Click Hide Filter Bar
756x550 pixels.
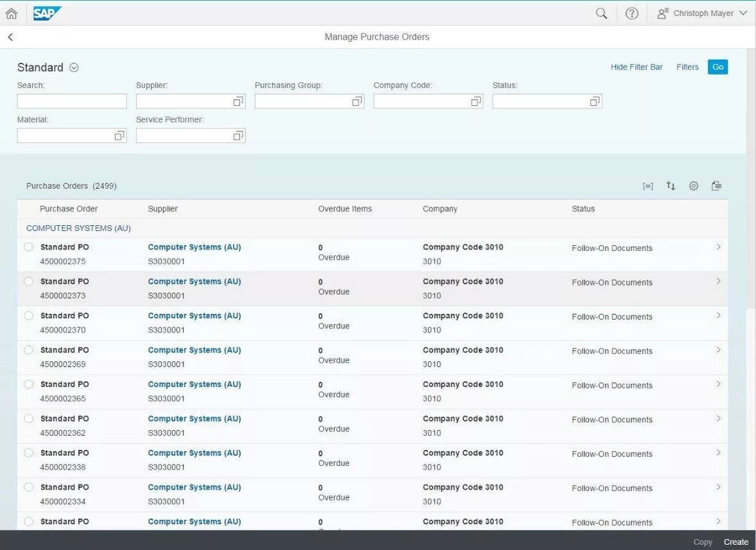click(637, 67)
